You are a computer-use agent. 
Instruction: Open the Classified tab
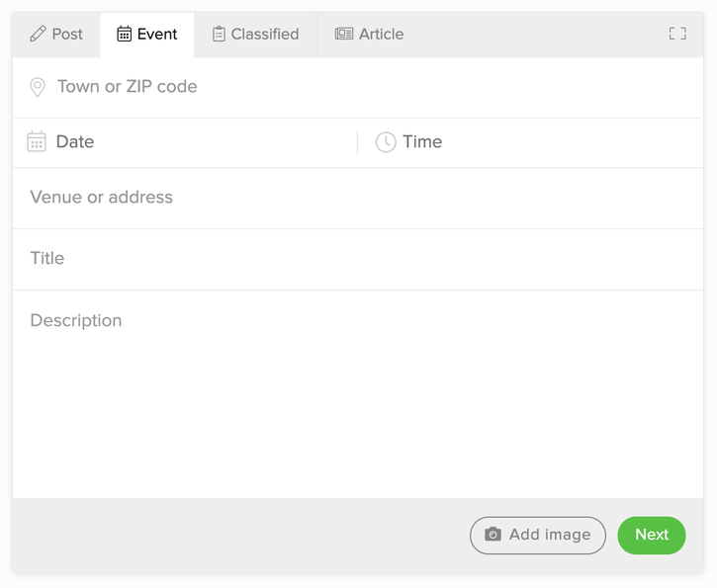pos(264,35)
